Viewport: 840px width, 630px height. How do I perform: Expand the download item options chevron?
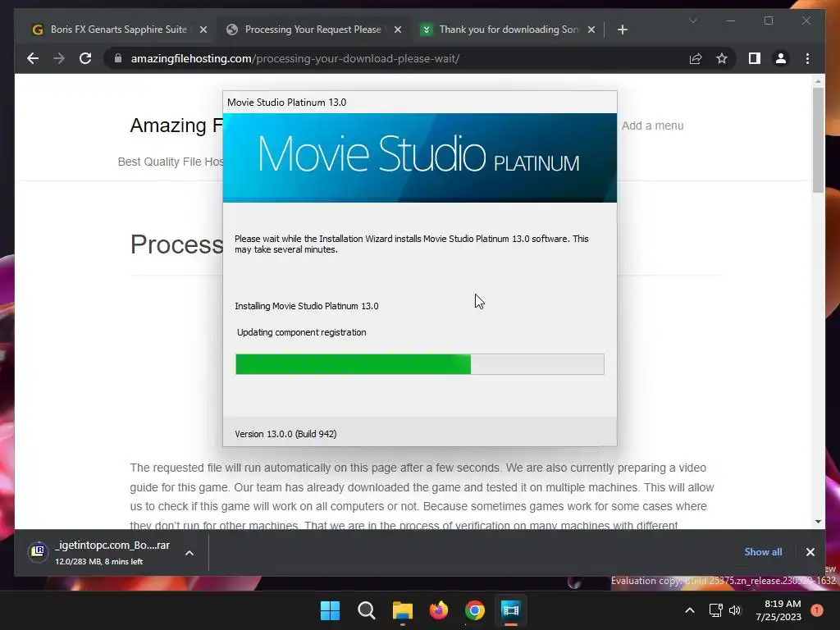coord(189,553)
